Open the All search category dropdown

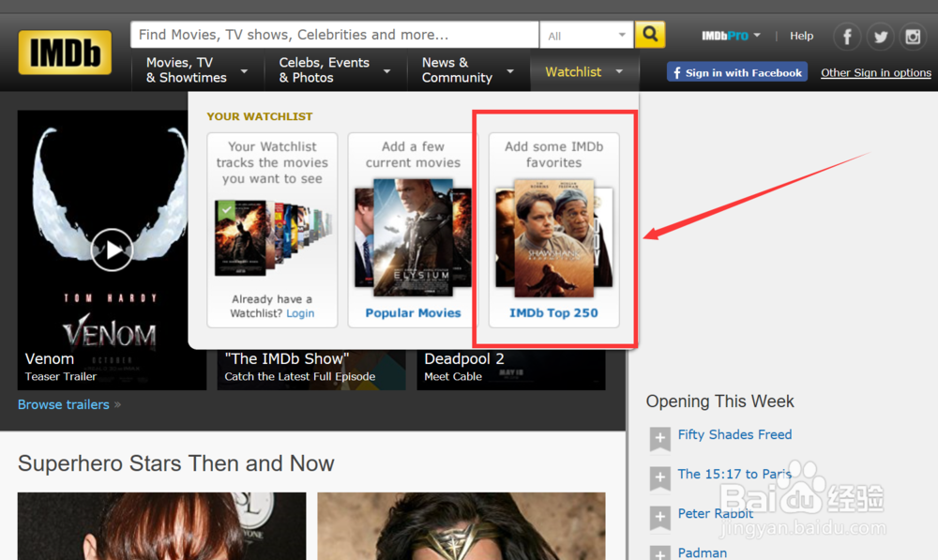pos(586,36)
